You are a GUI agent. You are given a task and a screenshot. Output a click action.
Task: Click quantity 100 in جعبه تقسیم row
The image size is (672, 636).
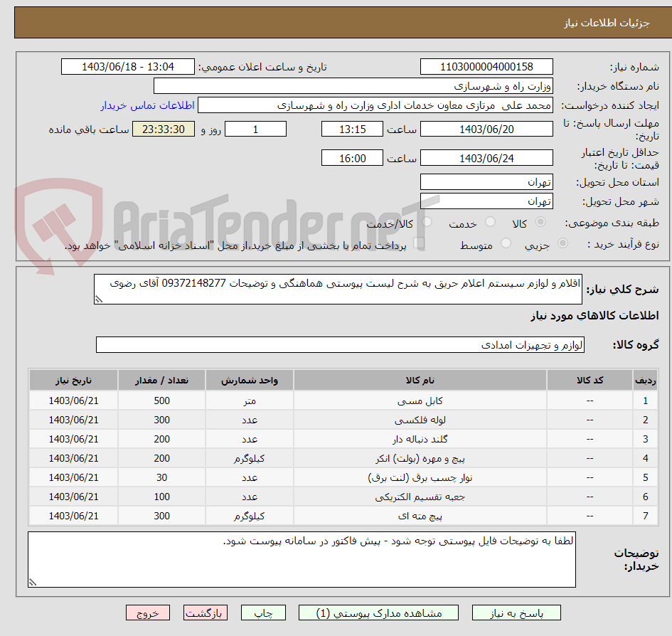click(x=161, y=497)
